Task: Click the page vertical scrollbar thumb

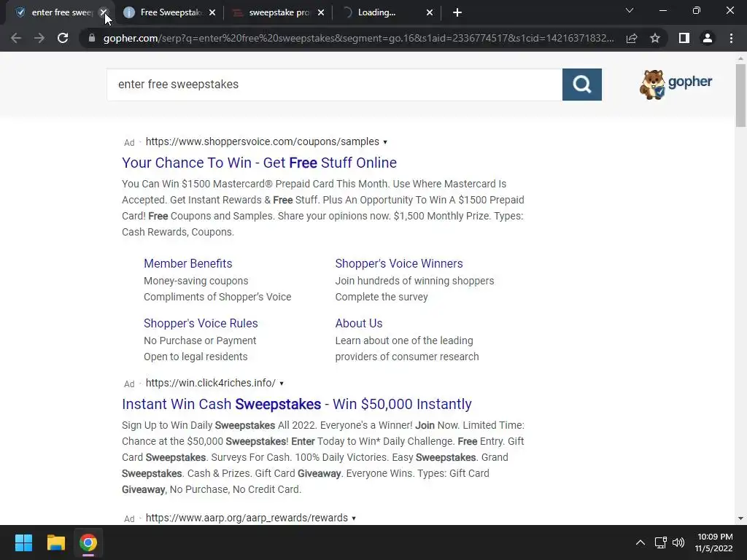Action: [740, 96]
